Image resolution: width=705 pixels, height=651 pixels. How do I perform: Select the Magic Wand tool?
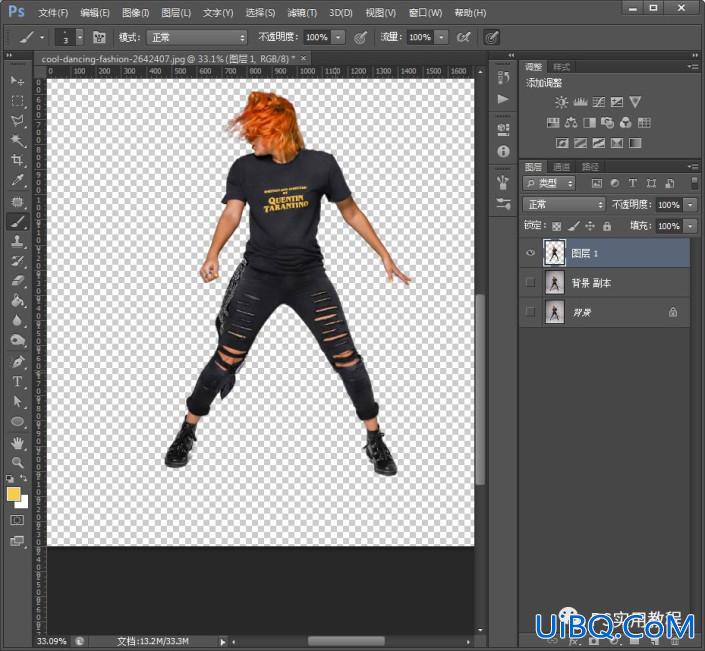click(x=17, y=140)
